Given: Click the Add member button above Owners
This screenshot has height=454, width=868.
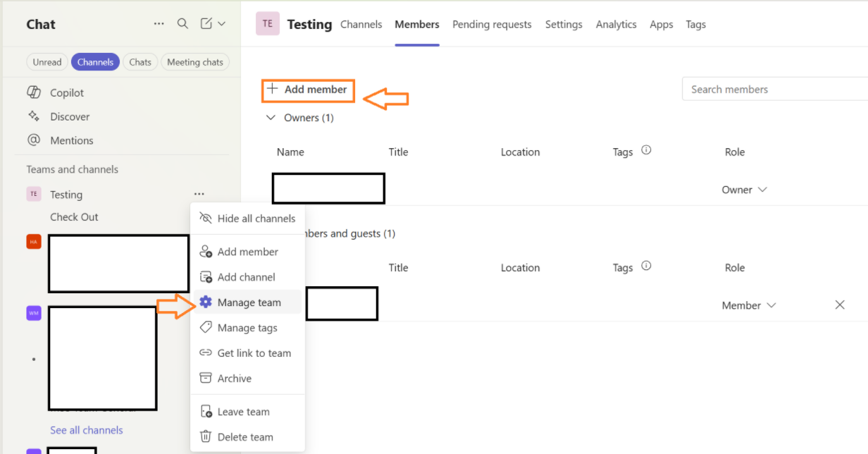Looking at the screenshot, I should coord(308,90).
